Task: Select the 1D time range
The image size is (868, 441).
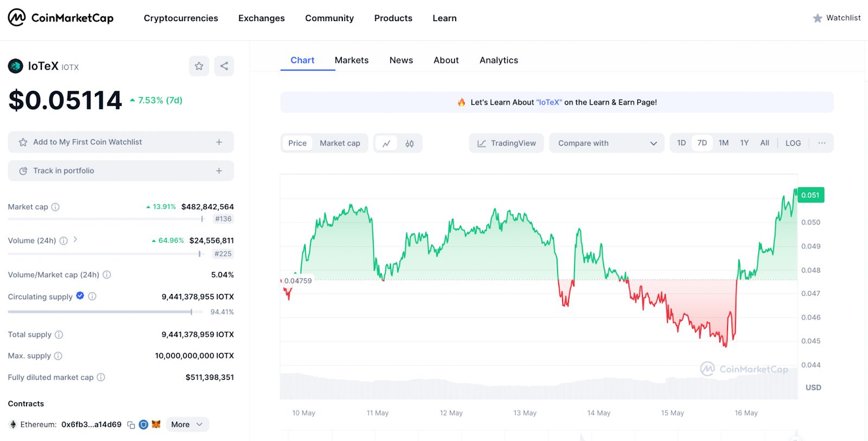Action: [681, 143]
